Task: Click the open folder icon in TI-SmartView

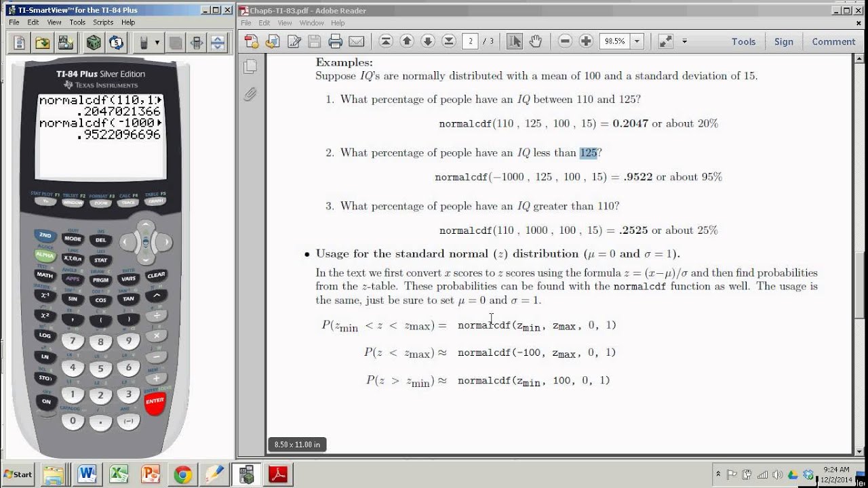Action: tap(43, 43)
